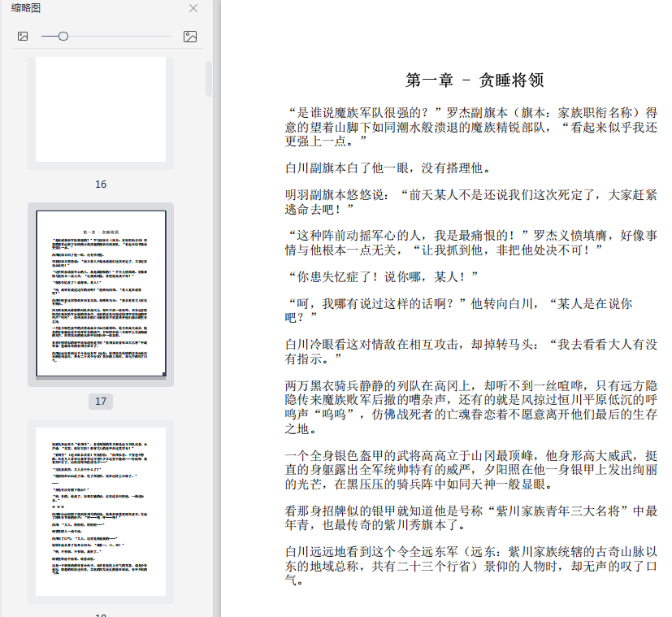Click the 缩略图 panel title

(26, 8)
